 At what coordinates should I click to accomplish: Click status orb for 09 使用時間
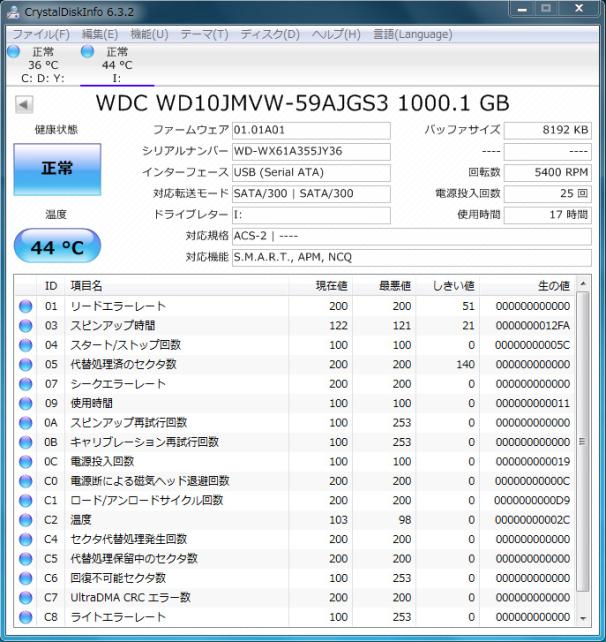click(x=25, y=403)
